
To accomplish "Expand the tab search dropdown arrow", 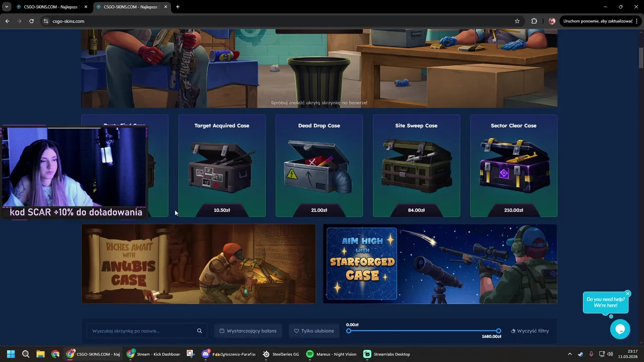I will point(7,7).
